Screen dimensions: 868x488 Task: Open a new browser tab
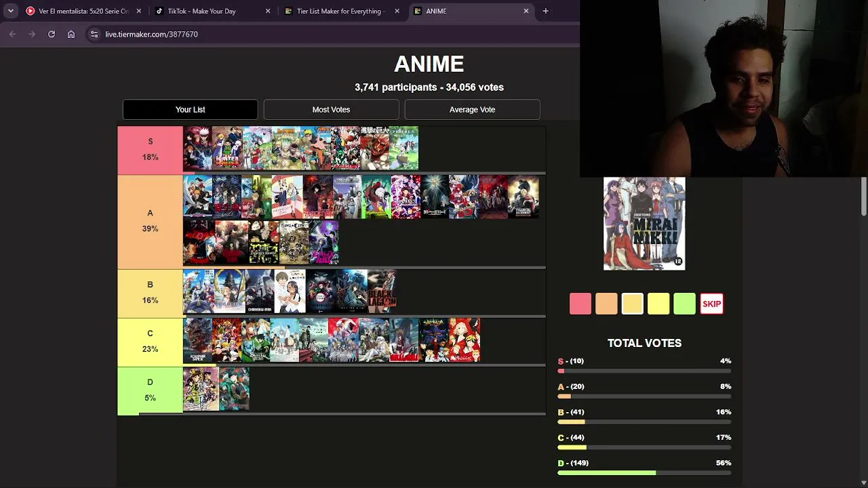coord(545,11)
